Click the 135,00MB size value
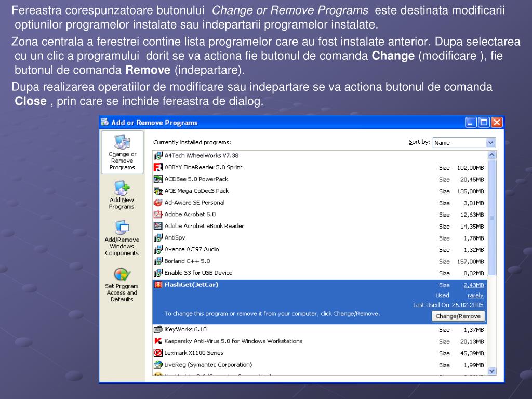Viewport: 532px width, 399px height. click(x=470, y=191)
